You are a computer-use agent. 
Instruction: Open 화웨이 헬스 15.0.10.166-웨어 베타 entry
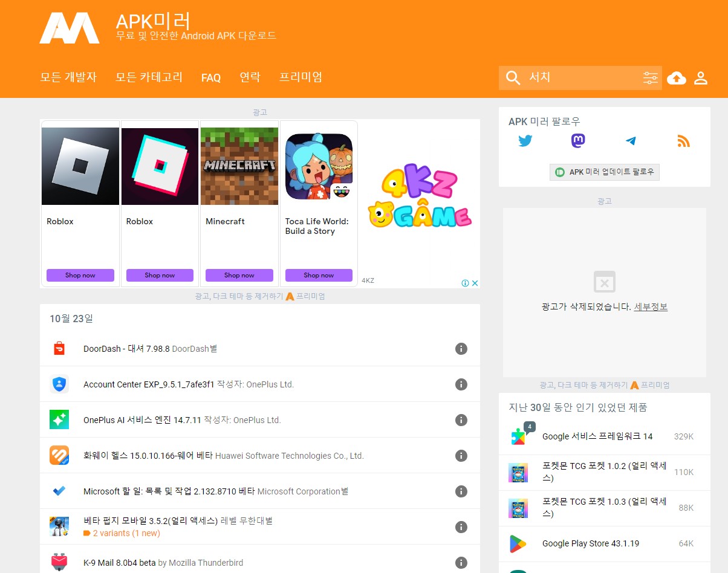[148, 456]
